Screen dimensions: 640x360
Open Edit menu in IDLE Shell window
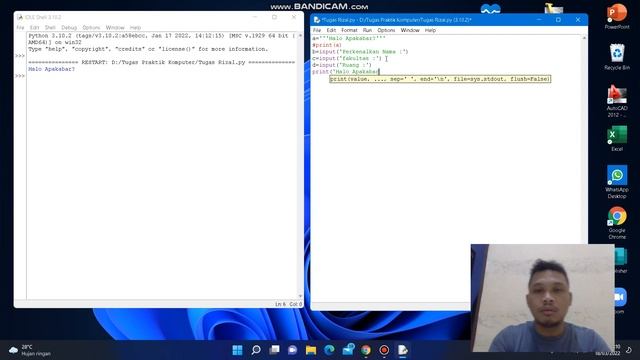(x=34, y=28)
